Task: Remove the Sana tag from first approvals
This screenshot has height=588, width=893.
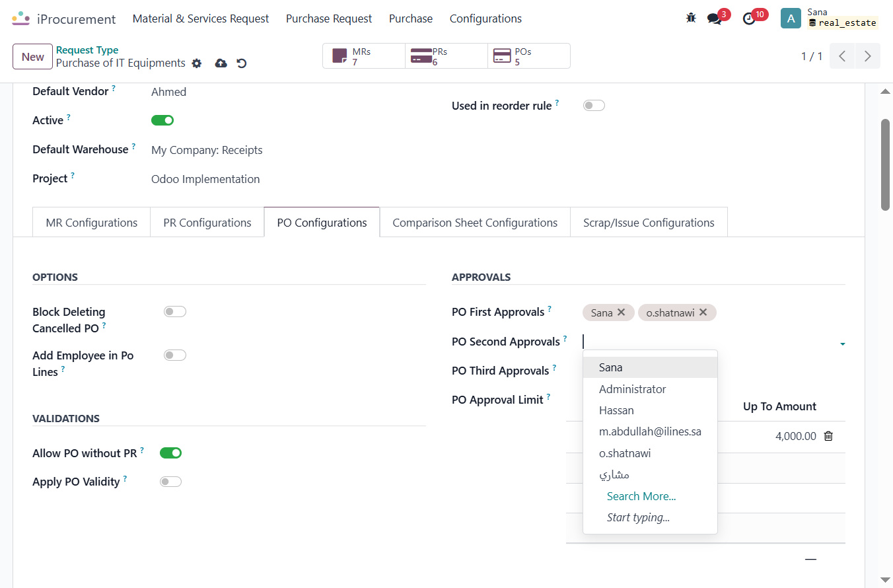Action: coord(621,312)
